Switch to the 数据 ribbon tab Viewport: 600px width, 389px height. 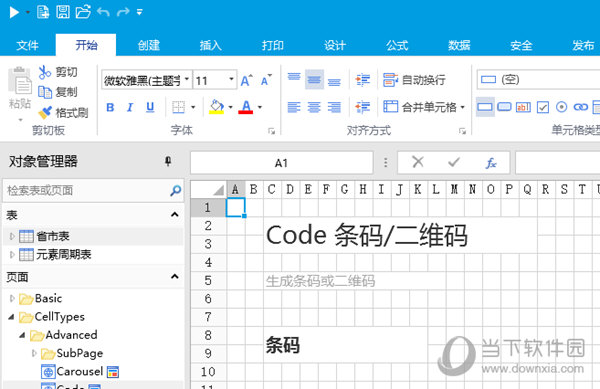pyautogui.click(x=459, y=45)
